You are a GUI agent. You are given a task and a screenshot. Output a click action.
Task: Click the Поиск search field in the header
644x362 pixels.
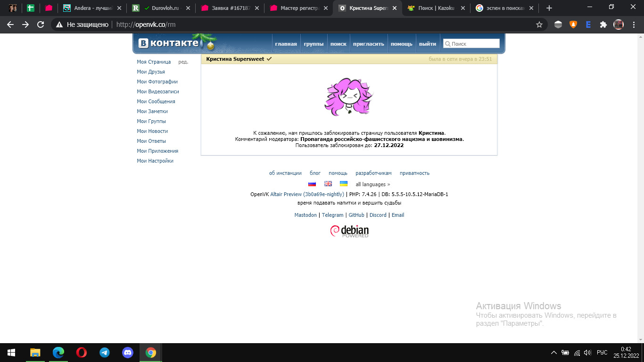[471, 43]
